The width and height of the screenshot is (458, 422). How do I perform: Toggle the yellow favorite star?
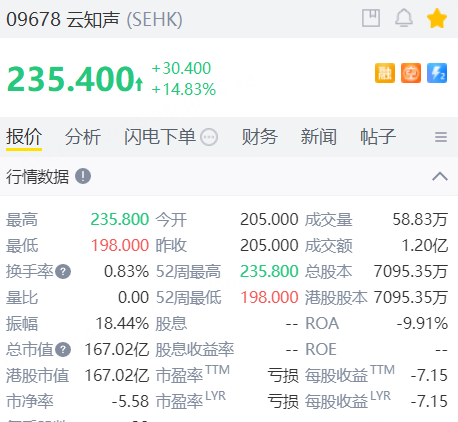[x=437, y=18]
